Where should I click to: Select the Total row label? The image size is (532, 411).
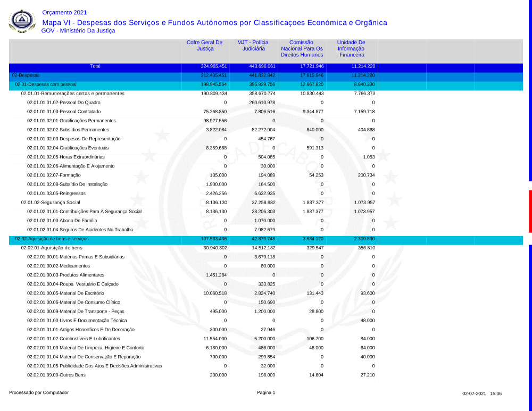[x=95, y=67]
